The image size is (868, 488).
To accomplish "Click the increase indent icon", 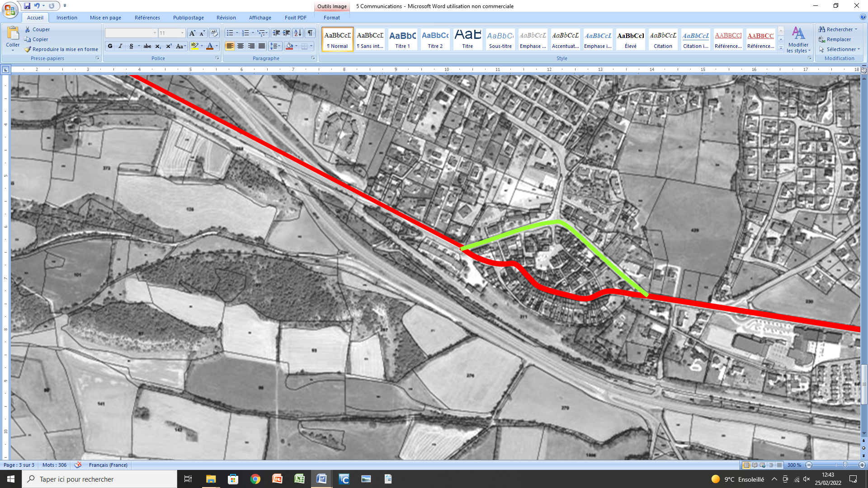I will (x=286, y=33).
